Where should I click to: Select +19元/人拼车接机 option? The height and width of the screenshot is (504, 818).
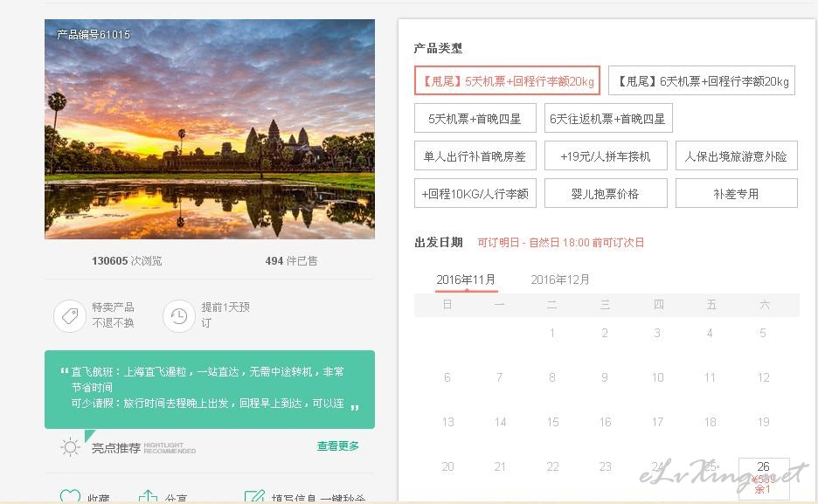[606, 155]
